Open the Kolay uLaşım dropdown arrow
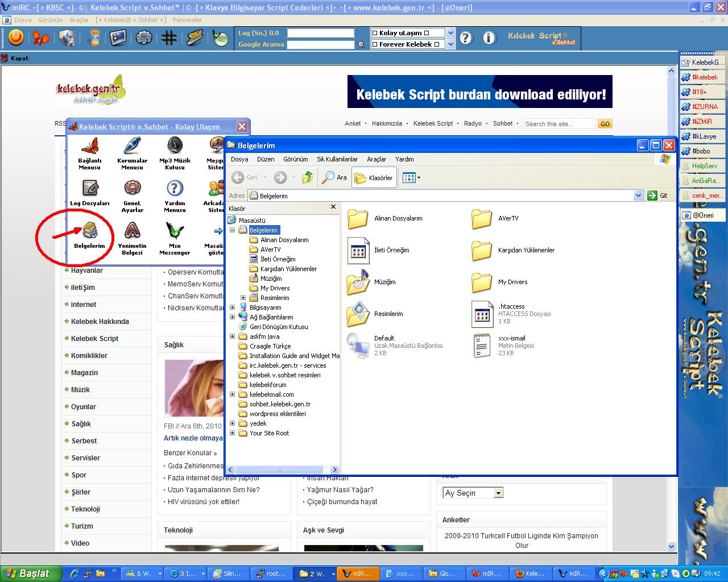 (451, 32)
